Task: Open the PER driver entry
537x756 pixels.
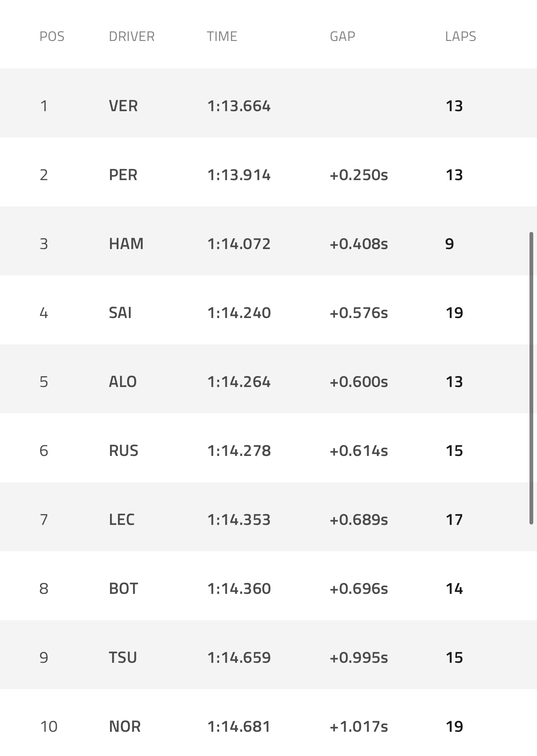Action: click(x=123, y=175)
